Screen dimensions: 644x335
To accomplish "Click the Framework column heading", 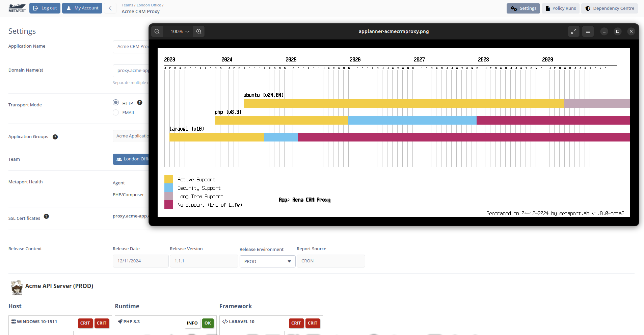I will pyautogui.click(x=236, y=306).
